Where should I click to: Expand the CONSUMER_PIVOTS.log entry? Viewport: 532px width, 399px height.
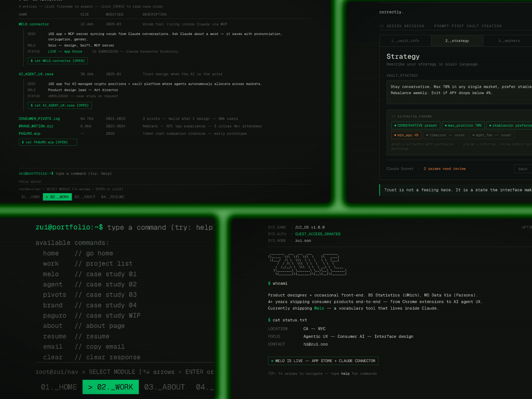39,119
